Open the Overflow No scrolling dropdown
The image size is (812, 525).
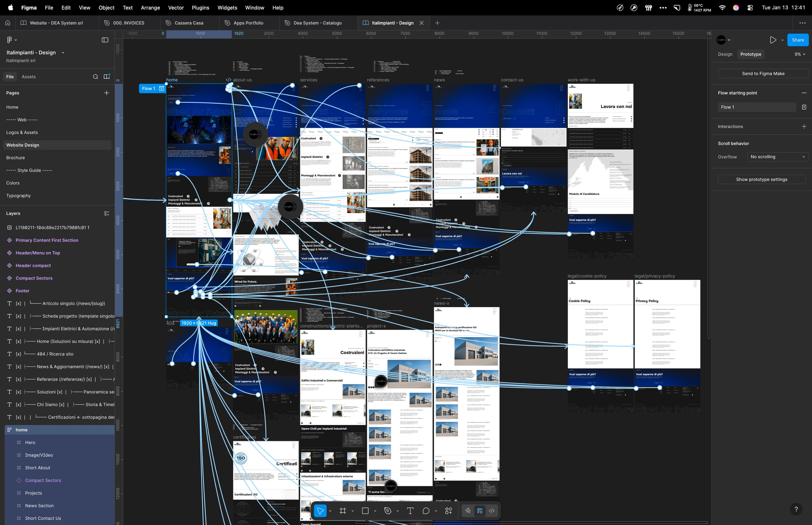[778, 157]
